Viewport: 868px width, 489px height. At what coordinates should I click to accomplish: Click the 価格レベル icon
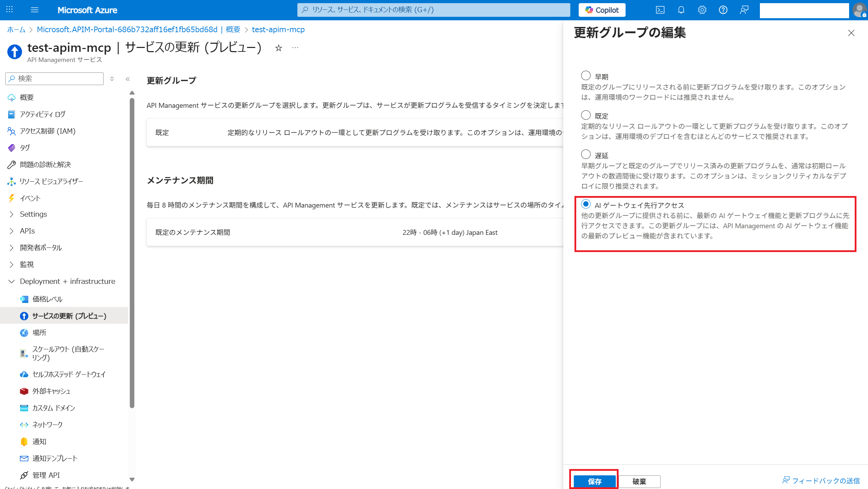point(24,299)
